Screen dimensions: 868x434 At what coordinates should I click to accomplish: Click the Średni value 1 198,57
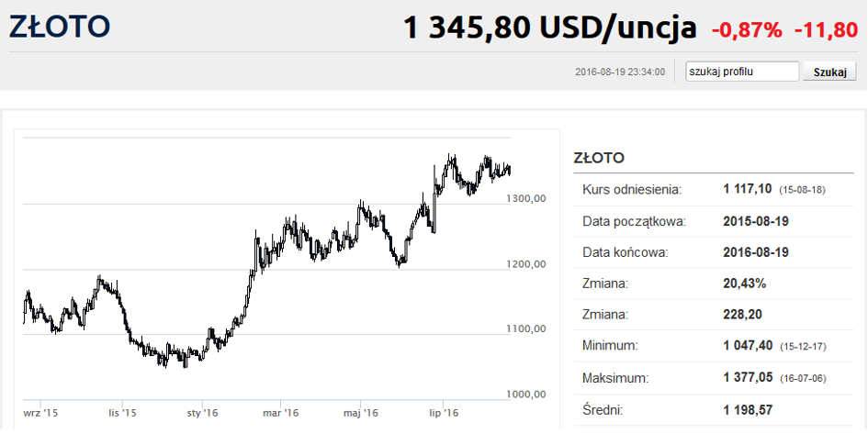click(748, 410)
